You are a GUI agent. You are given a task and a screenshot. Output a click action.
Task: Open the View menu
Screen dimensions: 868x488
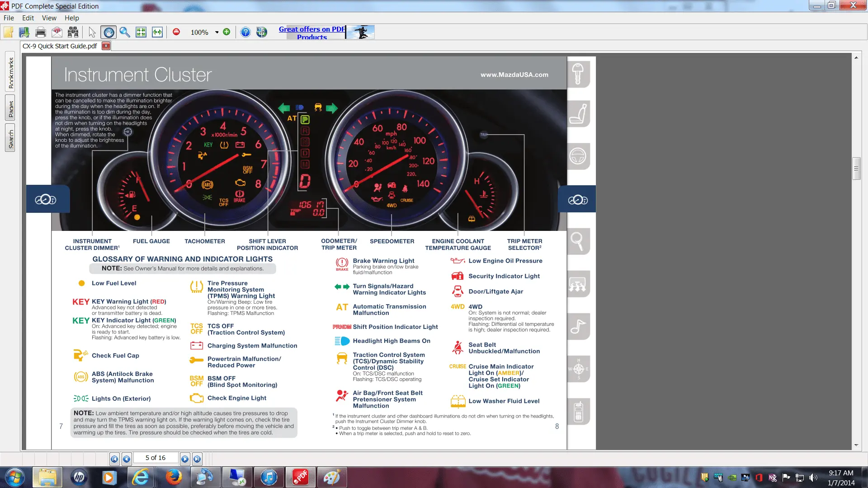click(x=49, y=18)
